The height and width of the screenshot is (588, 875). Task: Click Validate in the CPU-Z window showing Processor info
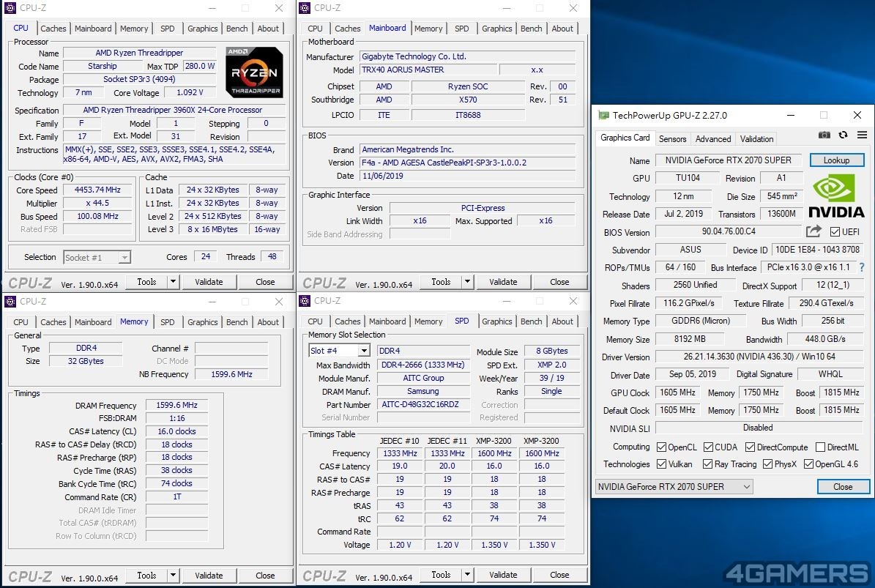coord(209,282)
